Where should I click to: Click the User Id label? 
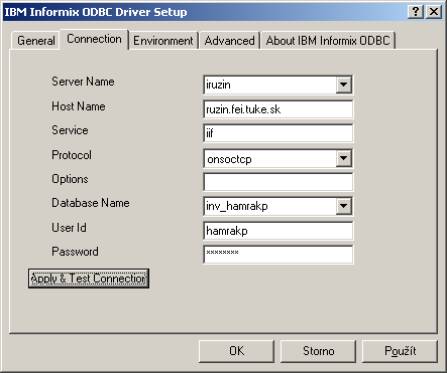69,228
